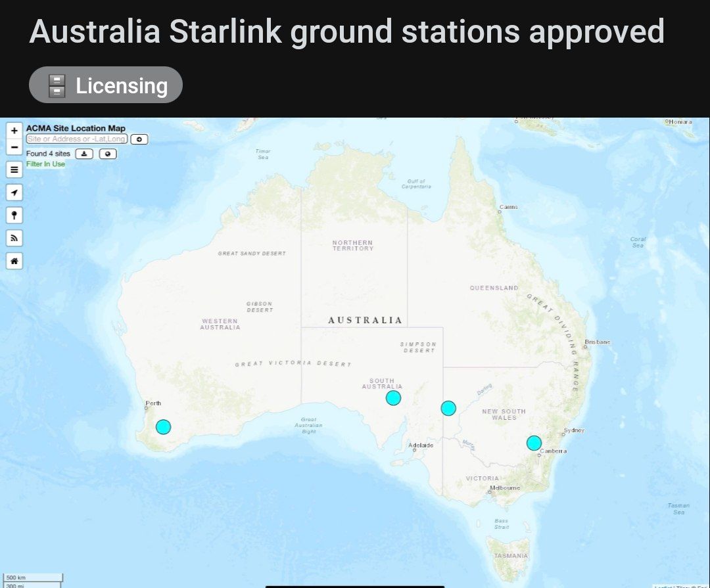Select the ground station marker near Canberra

(x=534, y=443)
